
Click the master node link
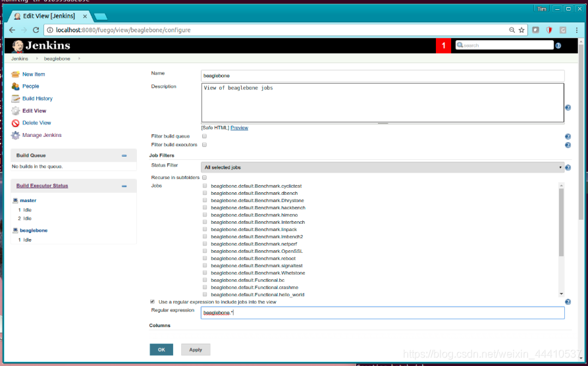pyautogui.click(x=28, y=201)
